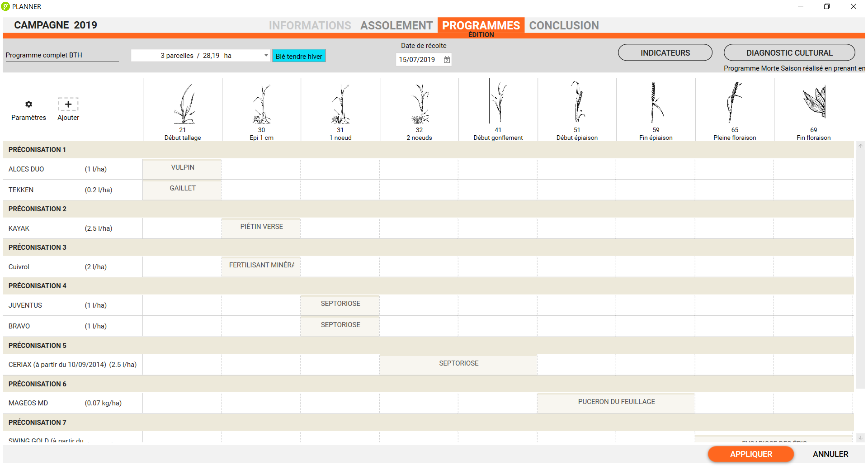Open the harvest date calendar picker

pos(447,59)
